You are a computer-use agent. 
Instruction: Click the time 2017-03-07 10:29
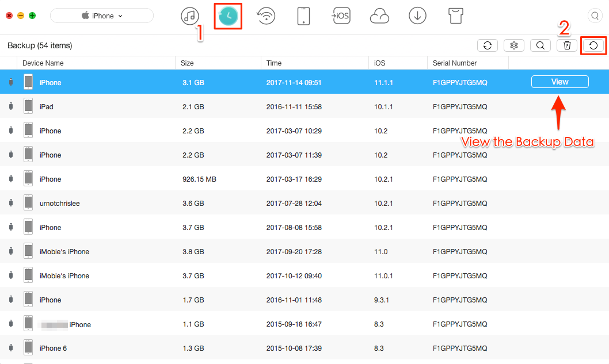click(x=294, y=131)
